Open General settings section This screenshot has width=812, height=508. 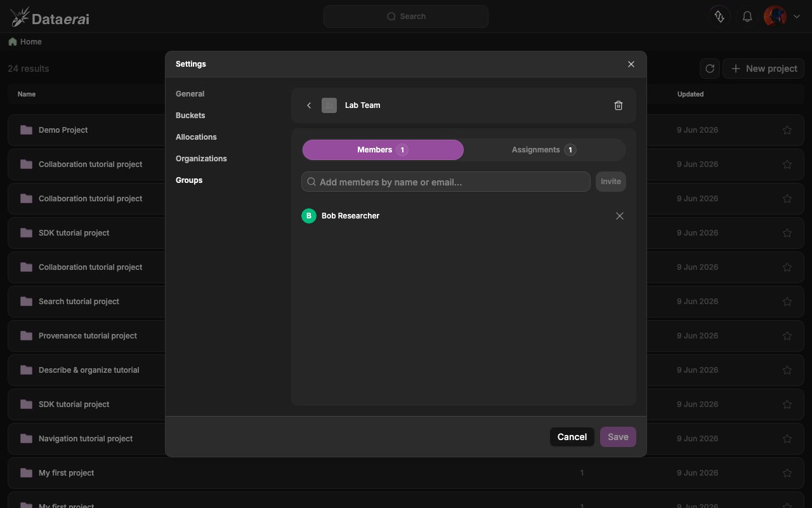point(190,94)
